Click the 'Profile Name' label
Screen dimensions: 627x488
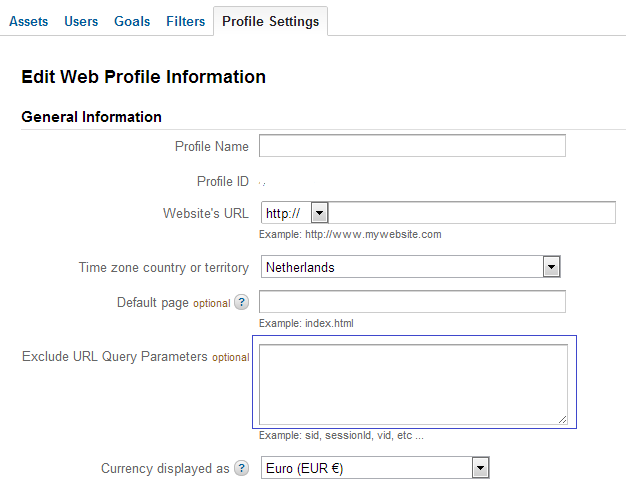212,146
